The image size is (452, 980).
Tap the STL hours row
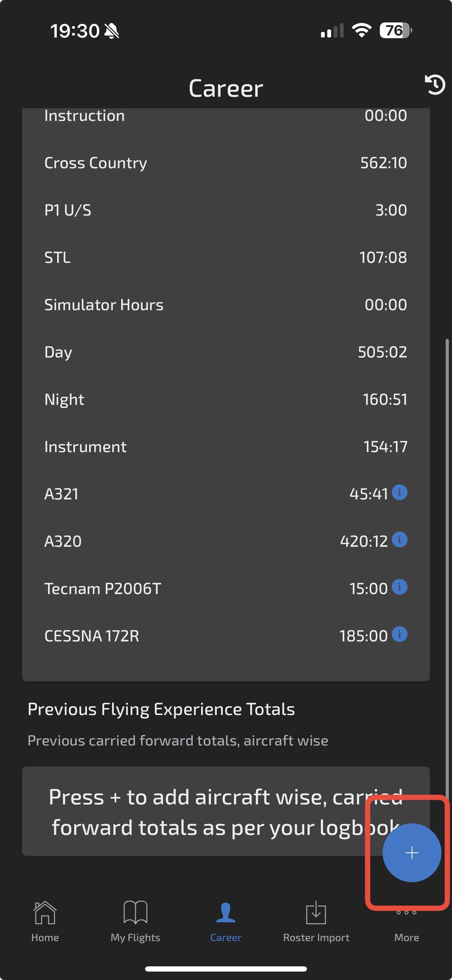tap(226, 258)
